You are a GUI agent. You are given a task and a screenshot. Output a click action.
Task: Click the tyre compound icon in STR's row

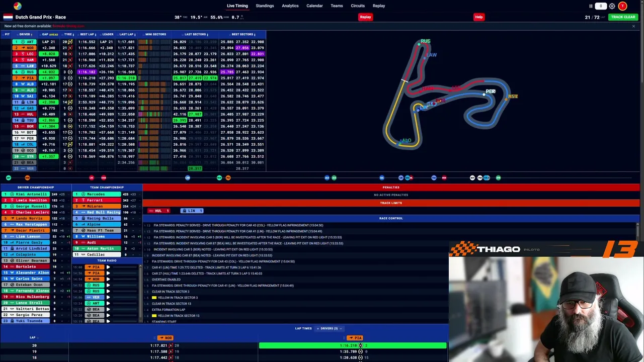click(x=70, y=156)
